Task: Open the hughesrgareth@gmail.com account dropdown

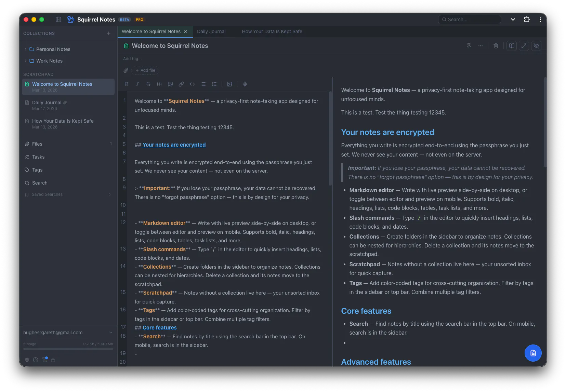Action: (68, 333)
